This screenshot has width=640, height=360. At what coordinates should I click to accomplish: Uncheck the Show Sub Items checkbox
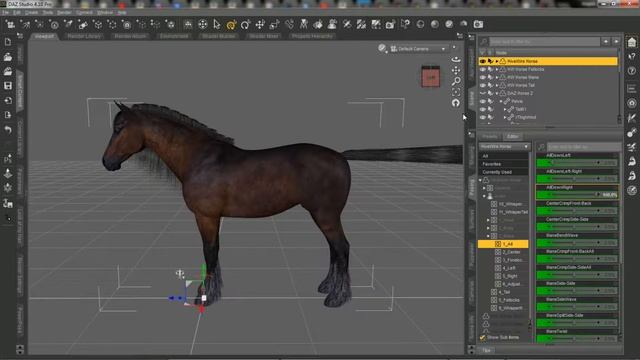coord(483,338)
